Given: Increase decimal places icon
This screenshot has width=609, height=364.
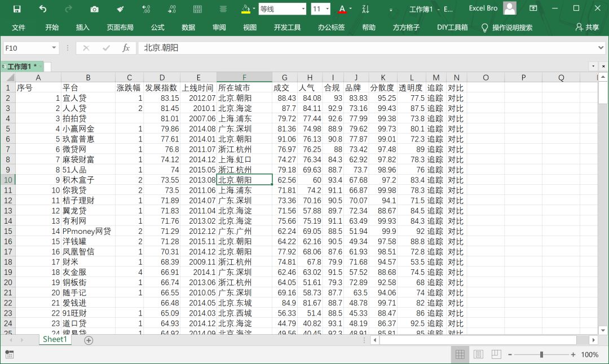Looking at the screenshot, I should [x=146, y=9].
